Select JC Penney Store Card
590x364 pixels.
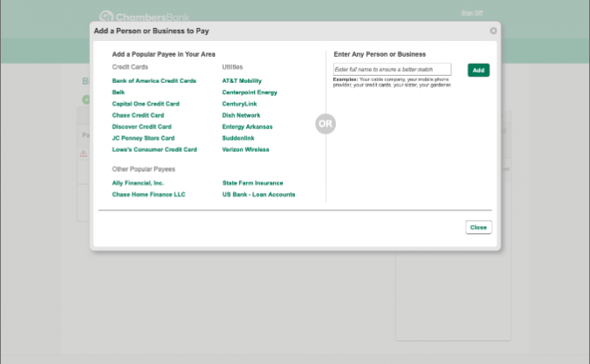tap(143, 138)
